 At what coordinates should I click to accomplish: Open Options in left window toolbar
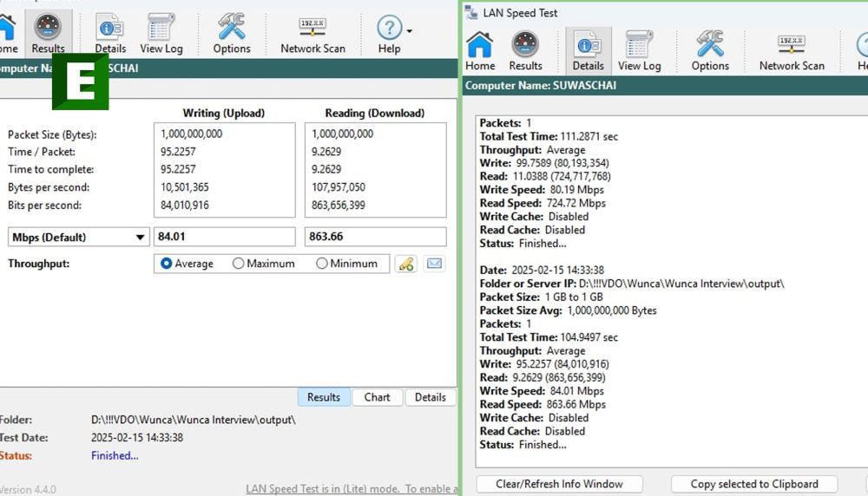tap(232, 33)
